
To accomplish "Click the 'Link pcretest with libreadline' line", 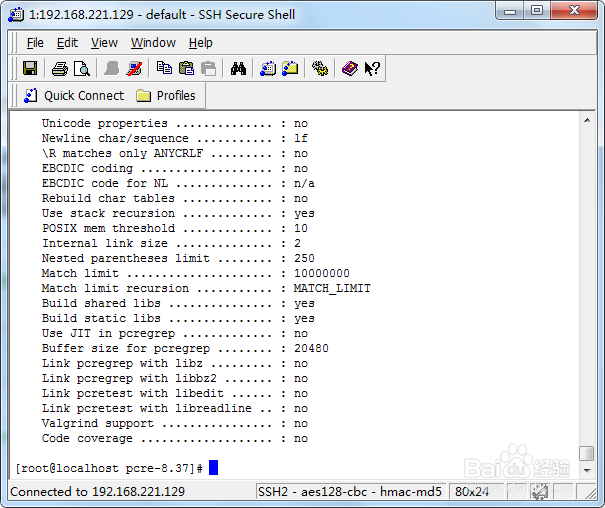I will [x=175, y=408].
